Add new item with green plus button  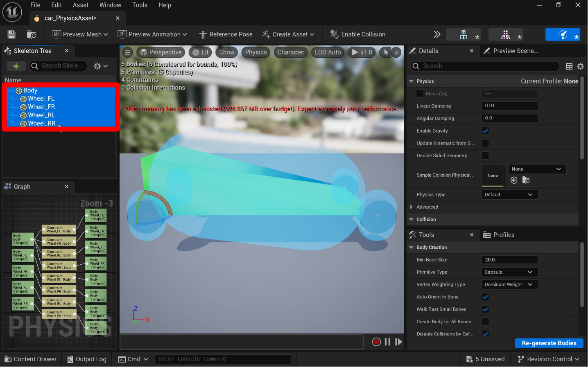16,66
